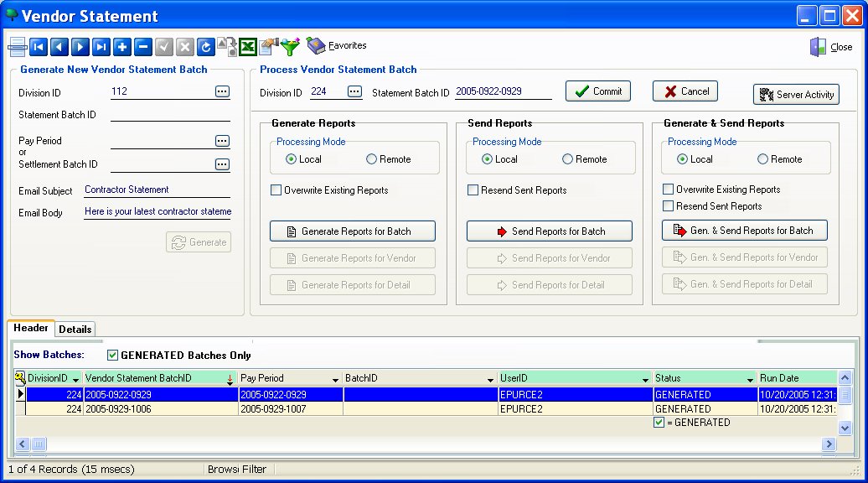868x483 pixels.
Task: Uncheck GENERATED Batches Only
Action: (x=113, y=356)
